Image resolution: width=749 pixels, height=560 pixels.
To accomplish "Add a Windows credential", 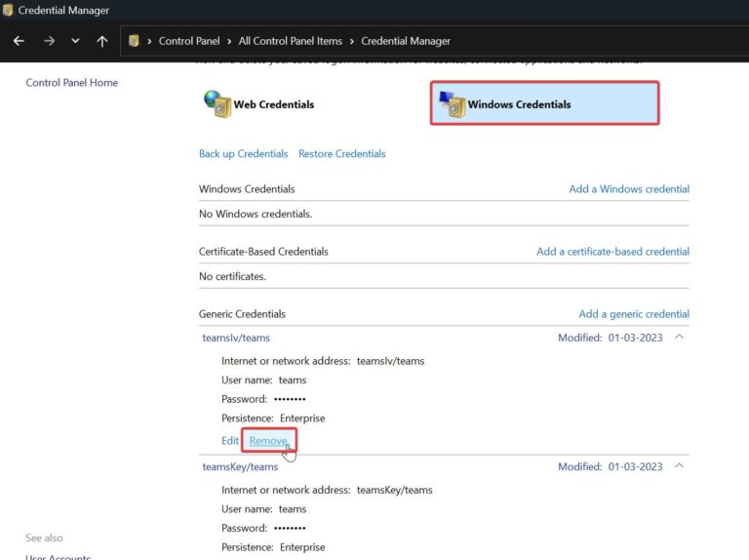I will (x=628, y=189).
